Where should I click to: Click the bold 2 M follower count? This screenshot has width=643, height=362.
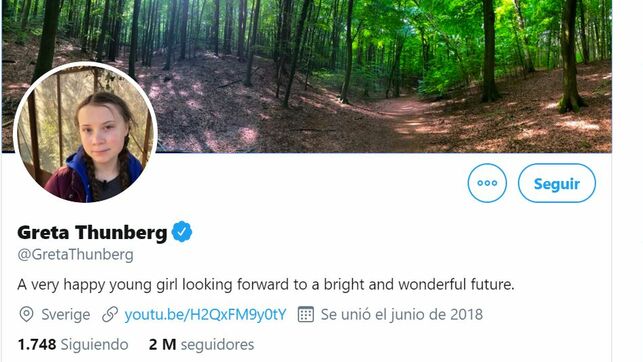pyautogui.click(x=162, y=344)
